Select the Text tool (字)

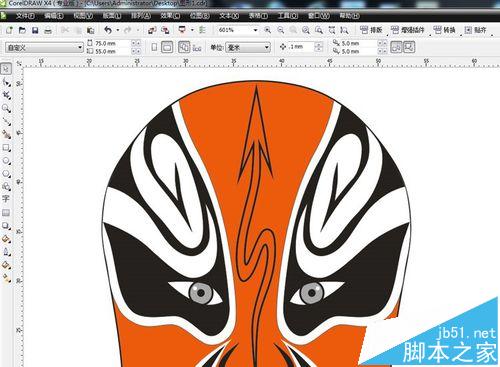coord(6,199)
